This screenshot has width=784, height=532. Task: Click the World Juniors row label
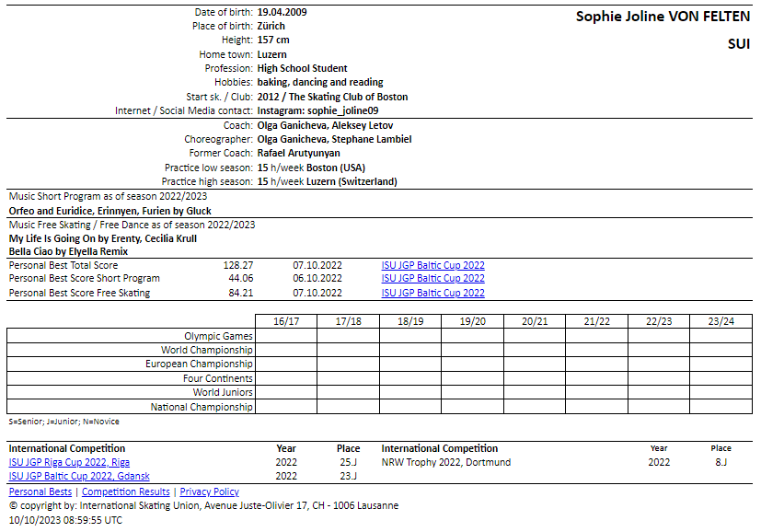click(x=222, y=392)
